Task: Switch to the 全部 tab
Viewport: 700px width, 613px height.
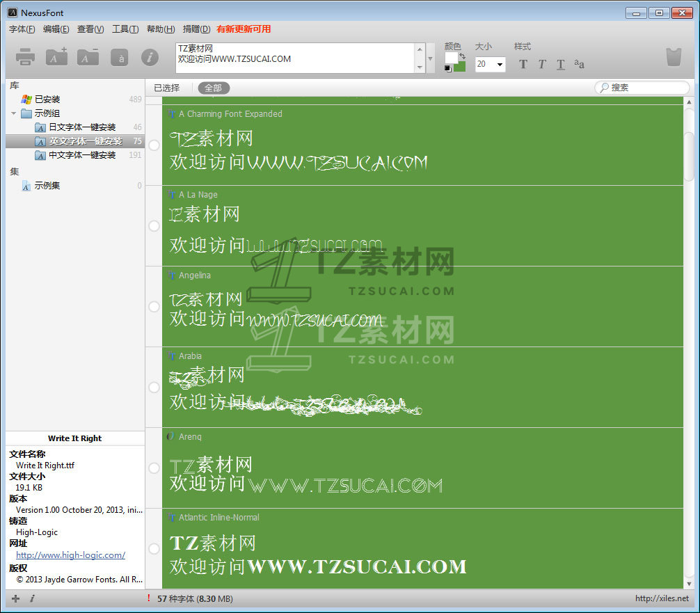Action: tap(214, 88)
